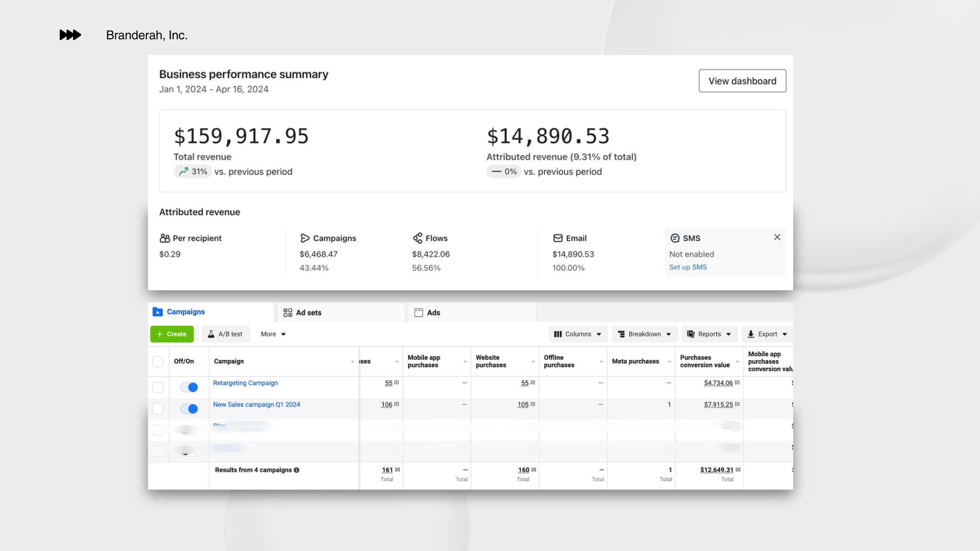Viewport: 980px width, 551px height.
Task: Toggle off the Retargeting Campaign switch
Action: (x=189, y=387)
